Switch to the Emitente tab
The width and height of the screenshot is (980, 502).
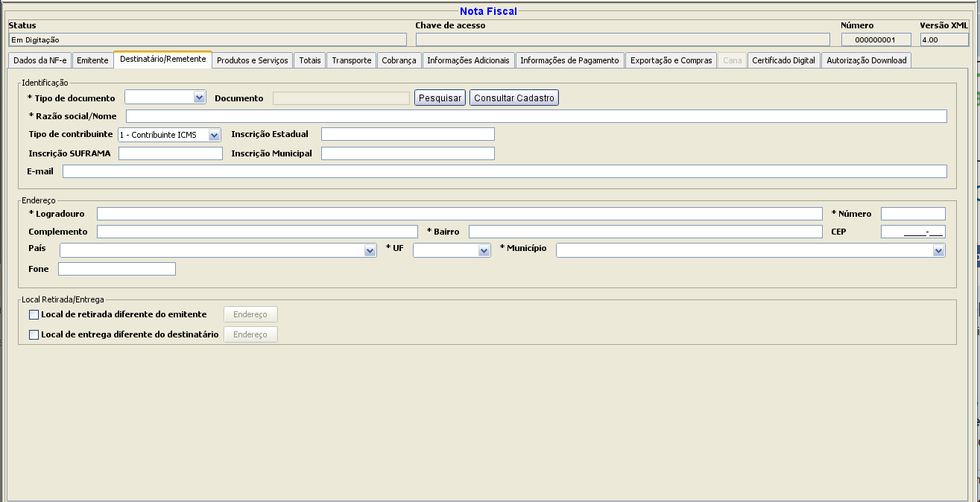click(x=92, y=60)
